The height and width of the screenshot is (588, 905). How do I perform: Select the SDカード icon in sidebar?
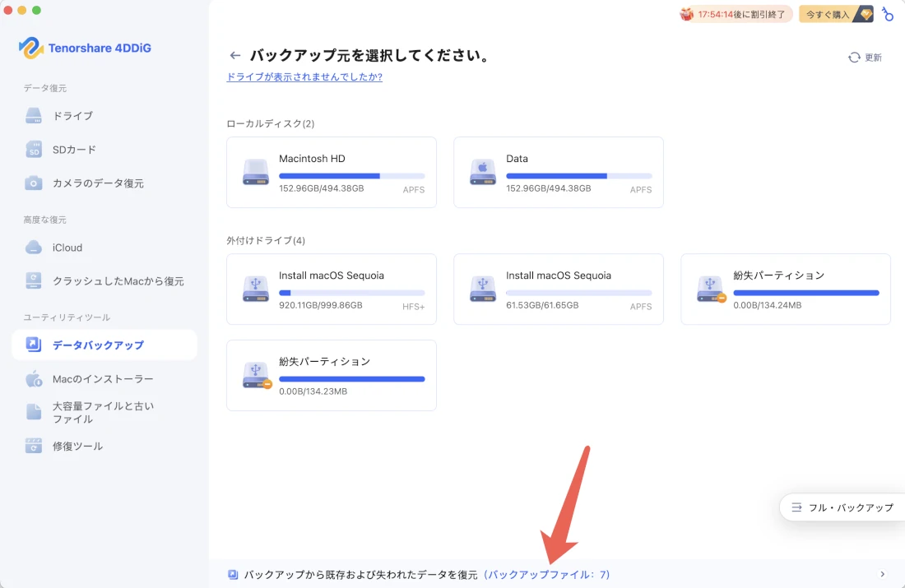[34, 150]
